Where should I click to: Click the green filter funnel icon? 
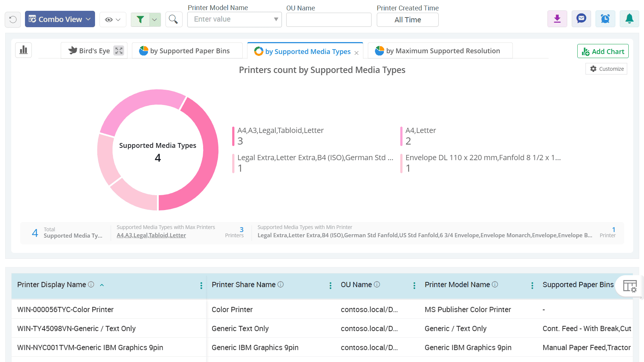[140, 19]
